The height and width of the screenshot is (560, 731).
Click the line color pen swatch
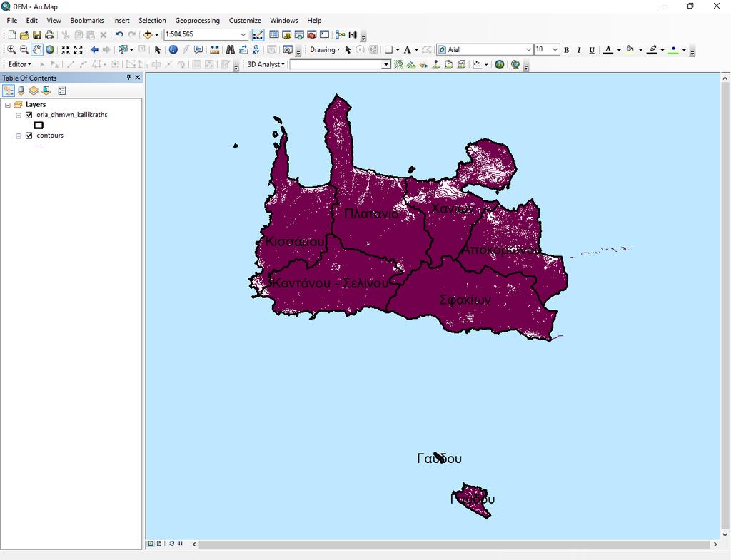(652, 50)
